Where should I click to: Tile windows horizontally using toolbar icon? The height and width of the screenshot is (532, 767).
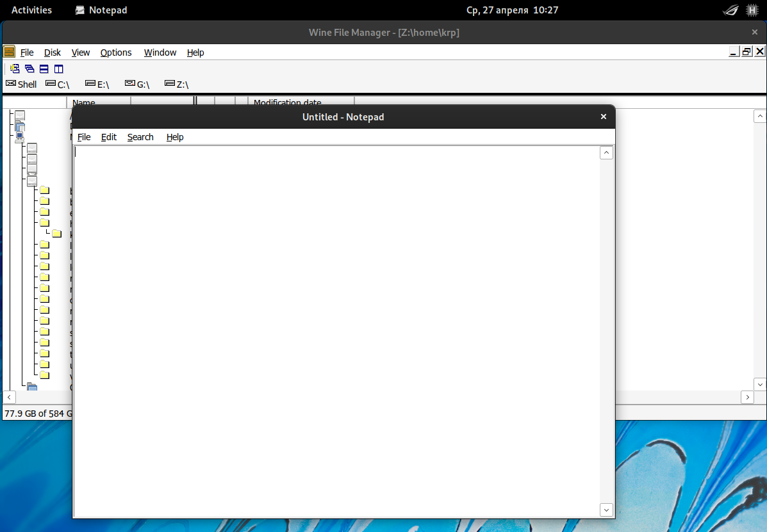[x=44, y=69]
